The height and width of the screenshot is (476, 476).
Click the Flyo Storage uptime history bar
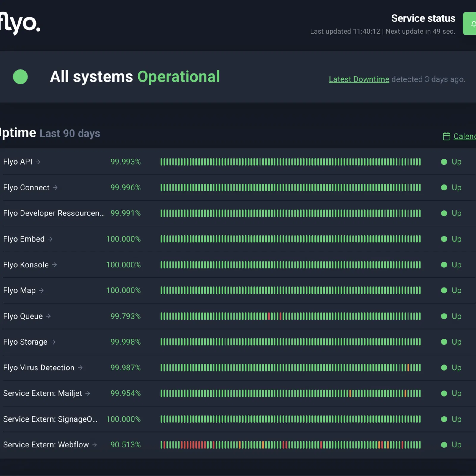(291, 342)
